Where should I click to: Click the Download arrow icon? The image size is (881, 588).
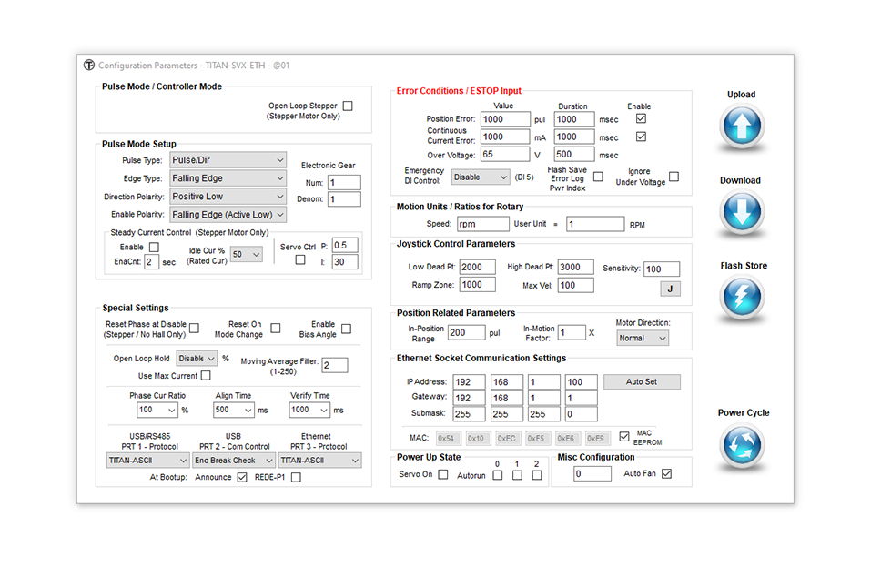741,213
